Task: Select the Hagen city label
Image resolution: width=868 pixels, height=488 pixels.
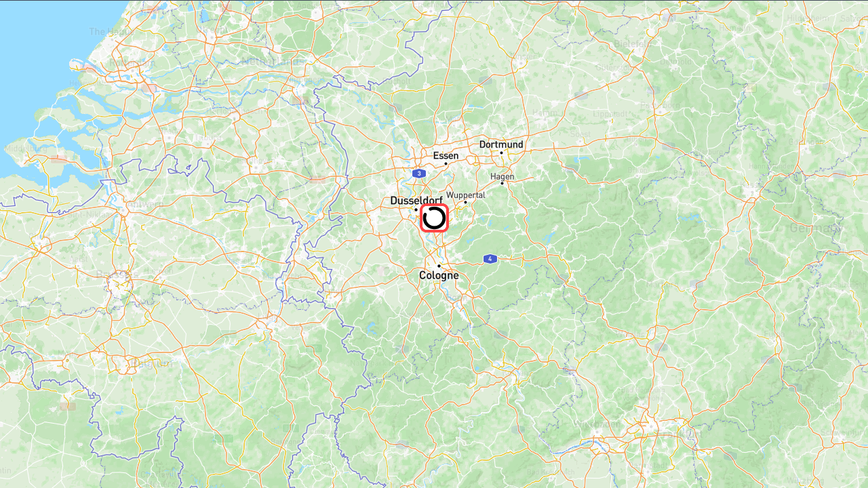Action: (x=502, y=176)
